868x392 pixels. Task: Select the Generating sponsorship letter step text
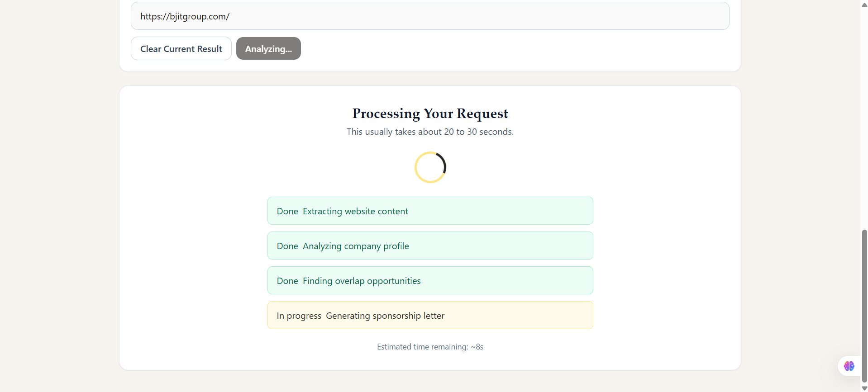pos(385,316)
